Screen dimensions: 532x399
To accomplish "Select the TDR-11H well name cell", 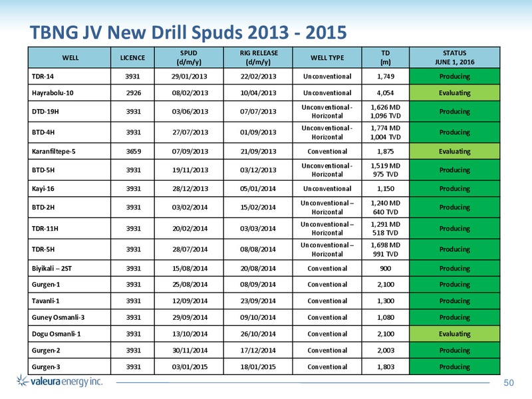I will tap(70, 228).
